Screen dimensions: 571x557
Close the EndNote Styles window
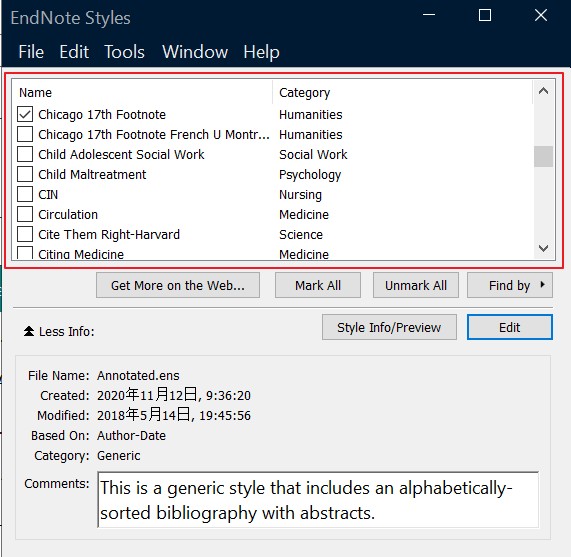click(541, 15)
